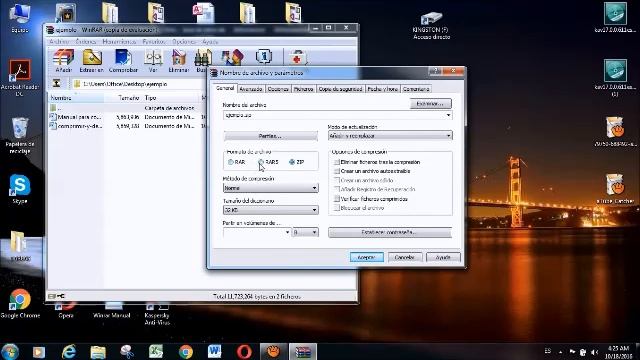This screenshot has width=640, height=360.
Task: Open Nombre de archivo dropdown arrow
Action: [x=448, y=116]
